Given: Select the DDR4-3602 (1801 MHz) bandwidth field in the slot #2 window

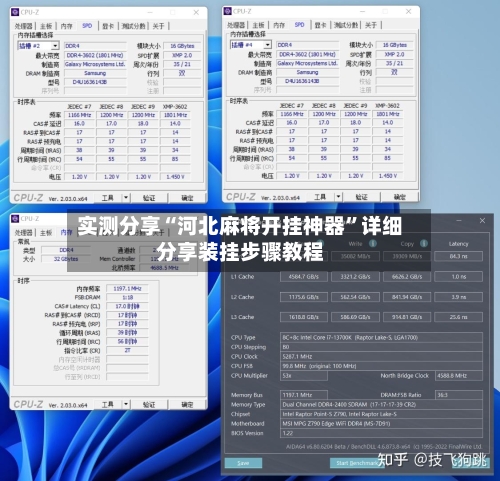Looking at the screenshot, I should [95, 55].
